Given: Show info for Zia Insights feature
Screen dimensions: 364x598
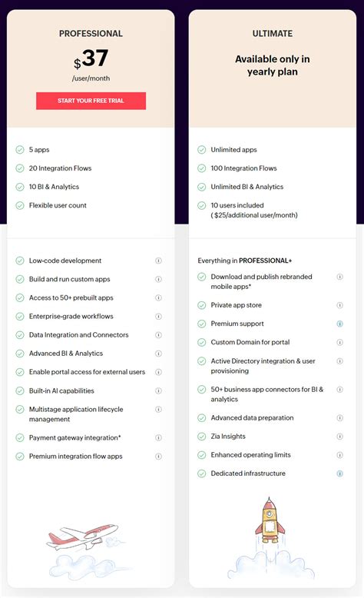Looking at the screenshot, I should tap(340, 437).
